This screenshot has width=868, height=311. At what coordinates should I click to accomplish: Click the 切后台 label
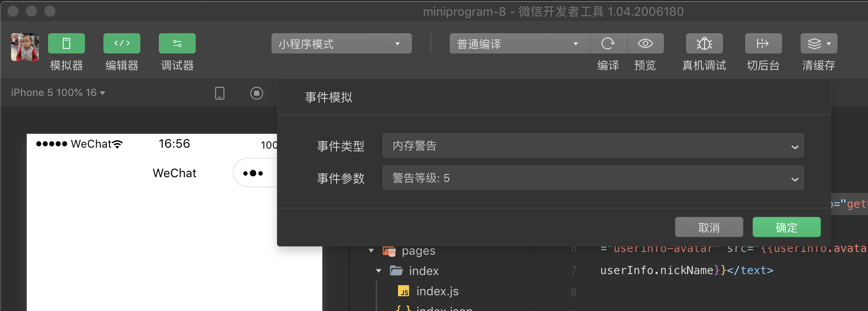point(764,66)
